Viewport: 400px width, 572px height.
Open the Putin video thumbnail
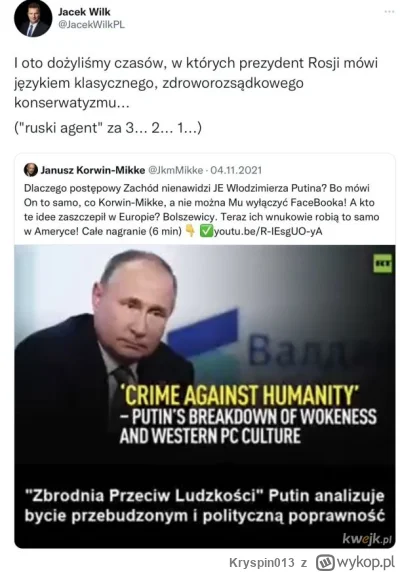coord(205,396)
